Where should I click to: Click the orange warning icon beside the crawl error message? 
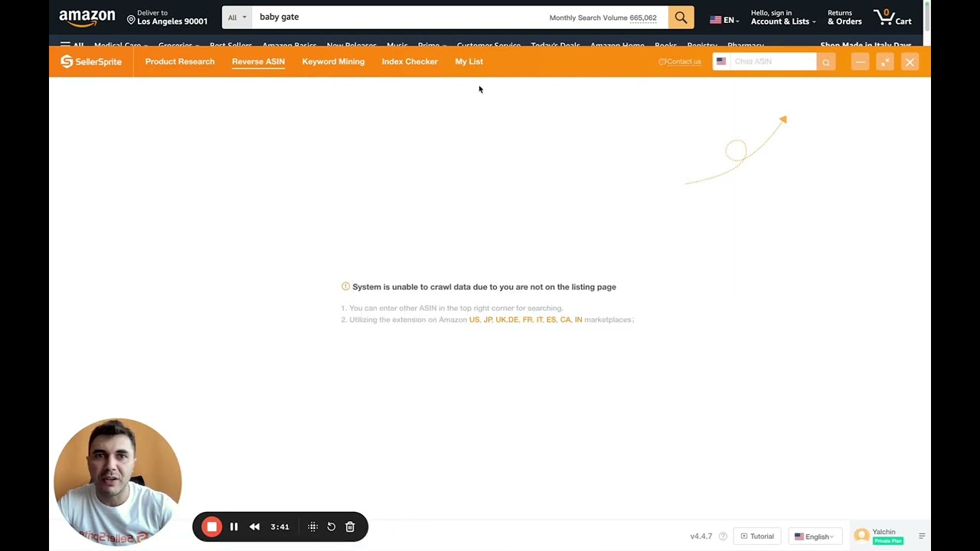[x=345, y=286]
